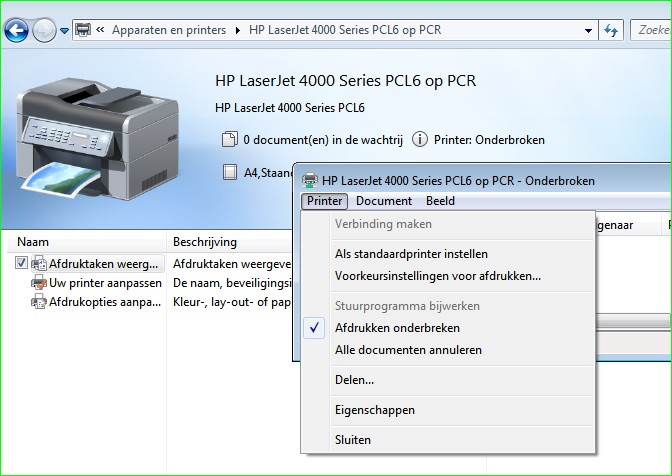The height and width of the screenshot is (476, 672).
Task: Click the printer icon in the address bar
Action: click(83, 30)
